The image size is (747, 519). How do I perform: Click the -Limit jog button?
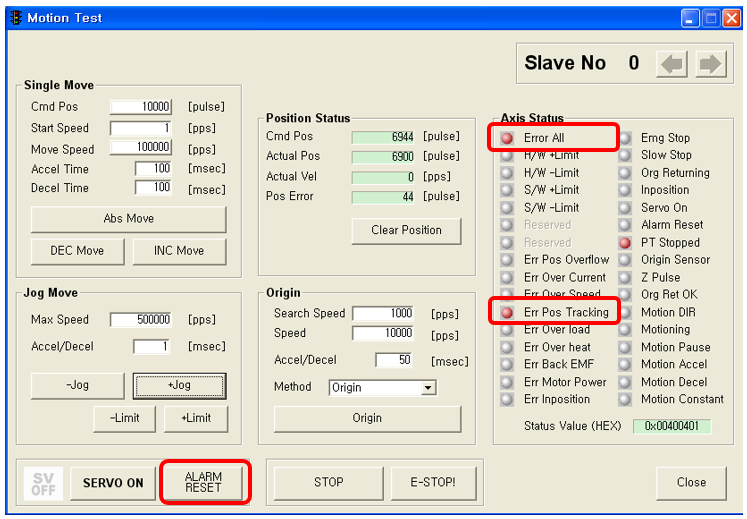(124, 418)
